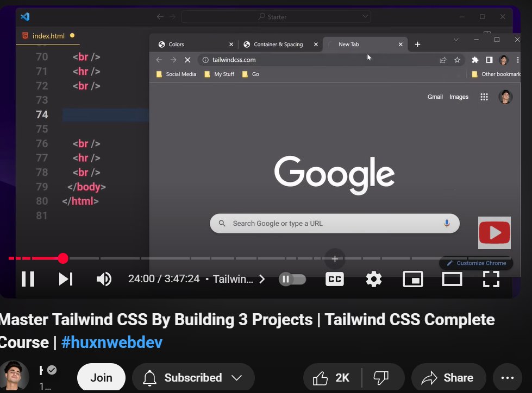Open Google apps grid
This screenshot has height=393, width=532.
484,97
